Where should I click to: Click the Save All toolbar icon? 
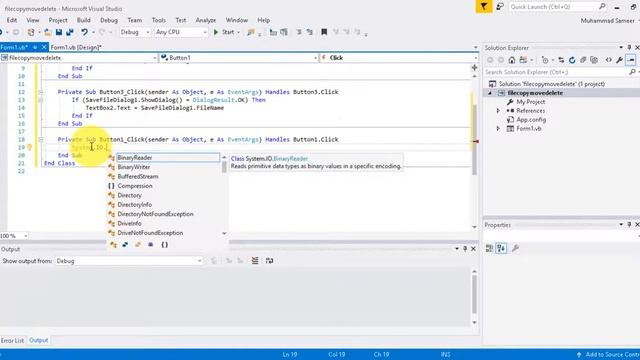pyautogui.click(x=70, y=32)
